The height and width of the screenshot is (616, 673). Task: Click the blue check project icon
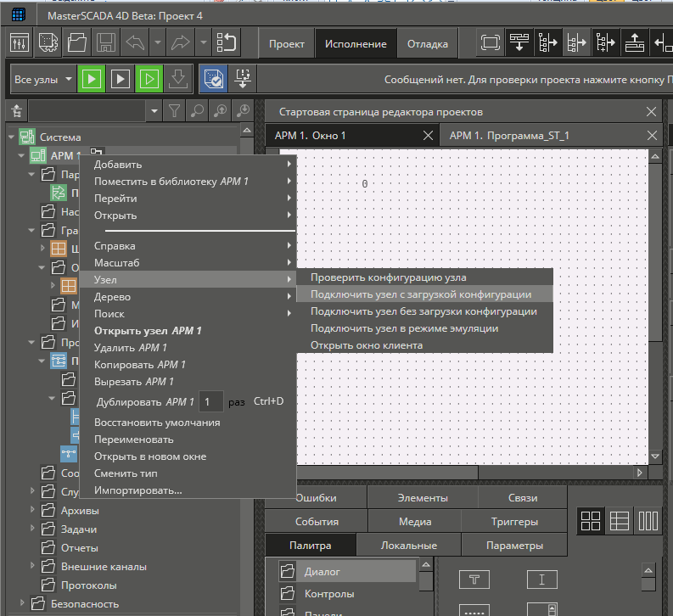pos(213,79)
